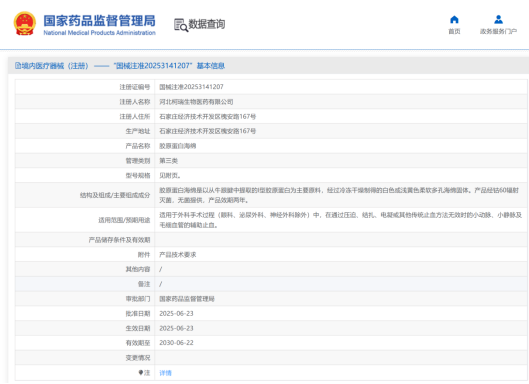Click the 审批部门 value cell
529x384 pixels.
(341, 299)
